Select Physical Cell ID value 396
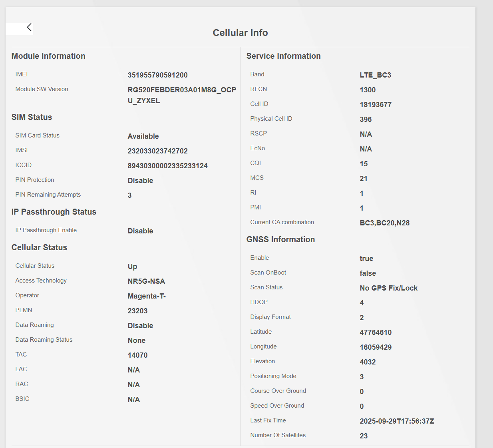 pyautogui.click(x=366, y=119)
